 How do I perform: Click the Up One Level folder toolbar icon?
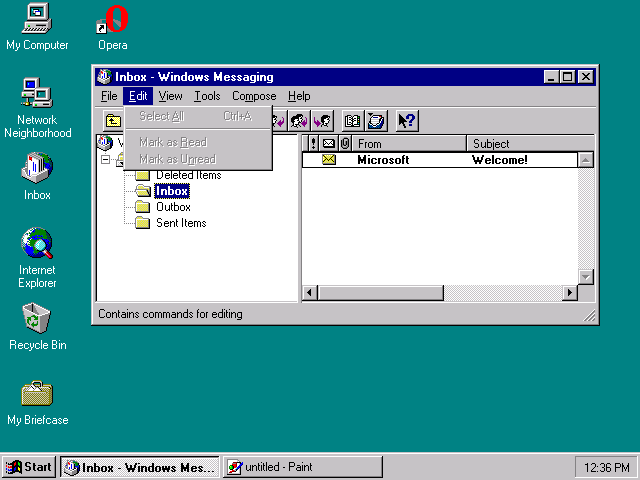click(x=113, y=121)
